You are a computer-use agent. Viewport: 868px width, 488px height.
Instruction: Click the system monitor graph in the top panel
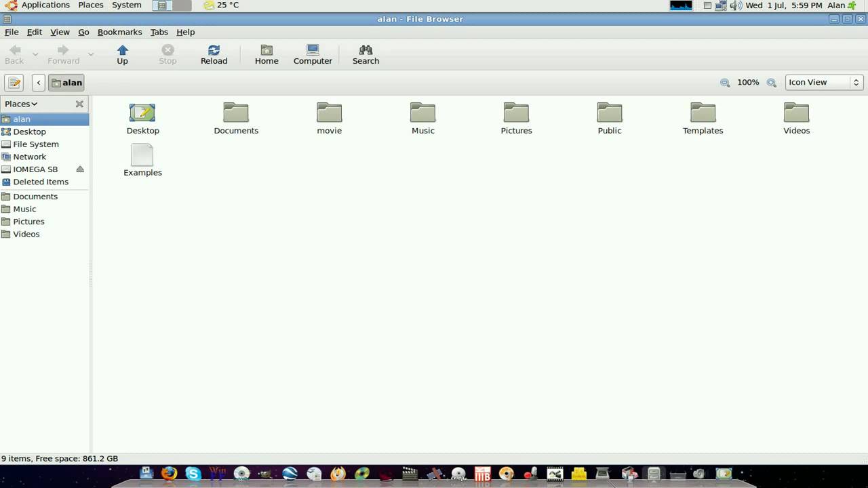(x=681, y=5)
